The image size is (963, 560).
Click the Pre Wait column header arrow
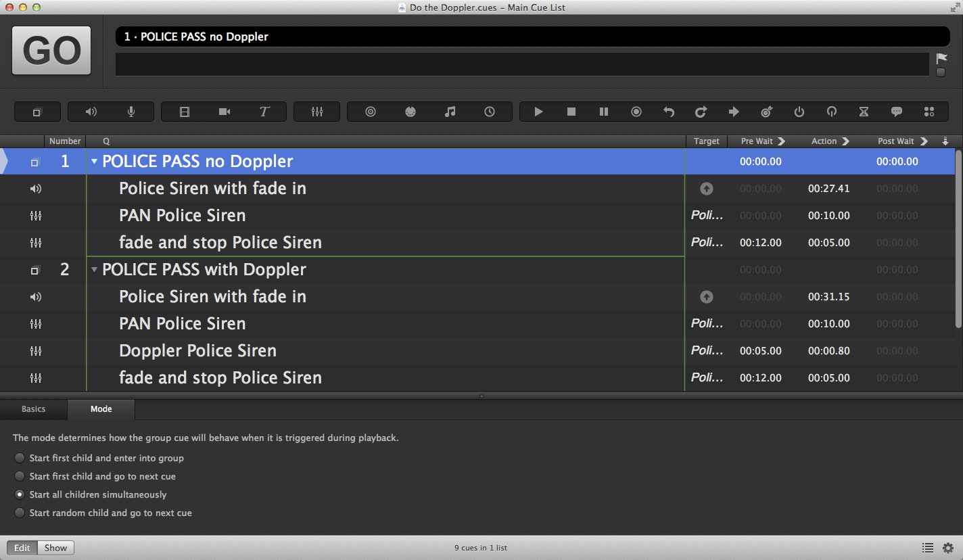pos(782,141)
